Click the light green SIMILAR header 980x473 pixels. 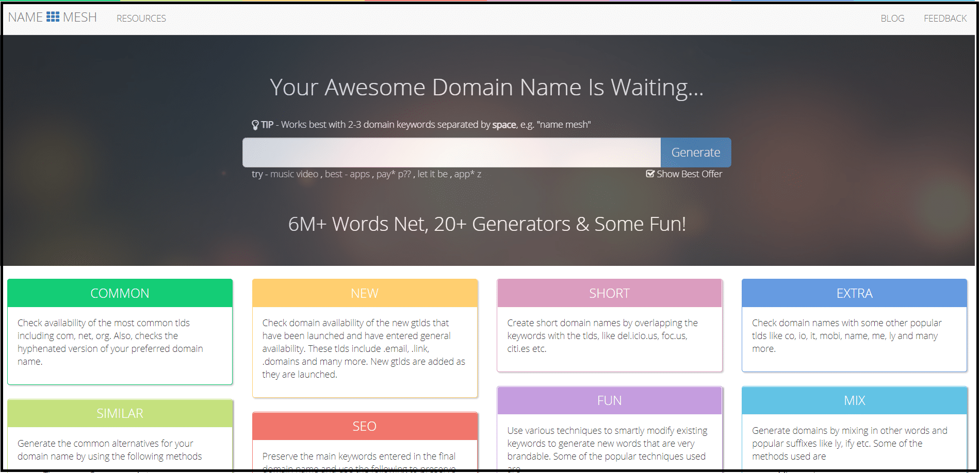120,413
